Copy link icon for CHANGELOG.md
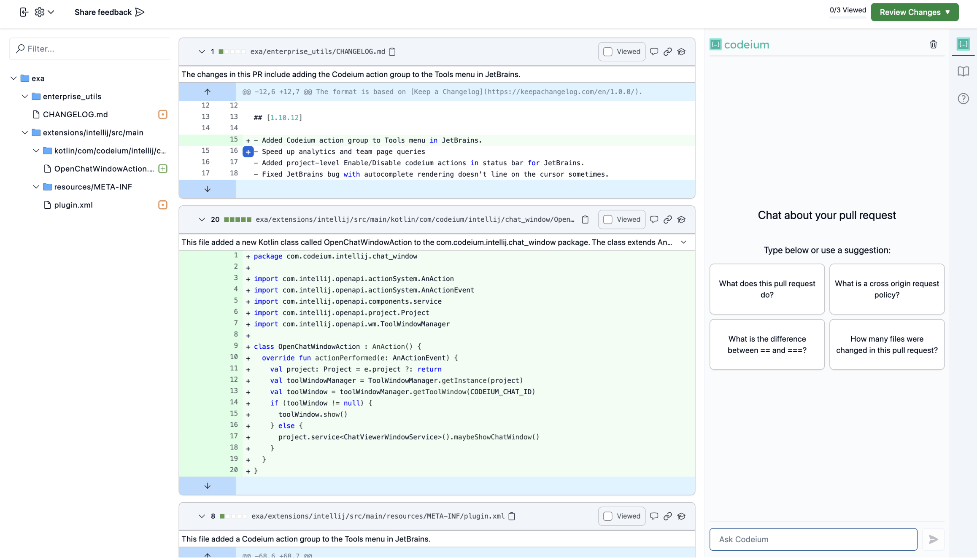Screen dimensions: 977x560 click(668, 52)
